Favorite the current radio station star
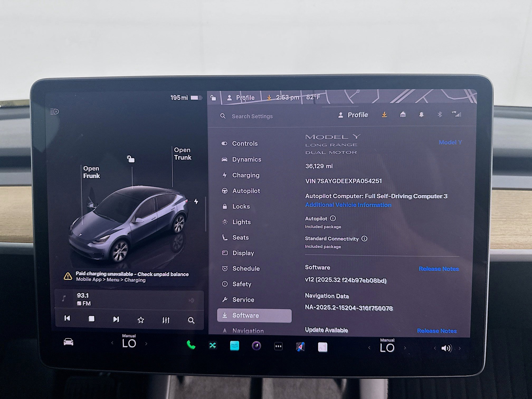This screenshot has height=399, width=532. tap(141, 319)
